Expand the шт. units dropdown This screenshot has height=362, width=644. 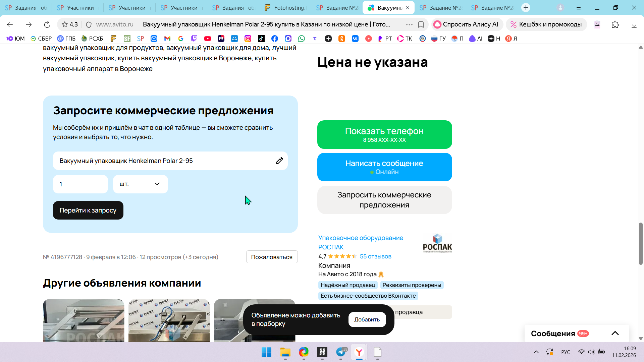pos(140,184)
